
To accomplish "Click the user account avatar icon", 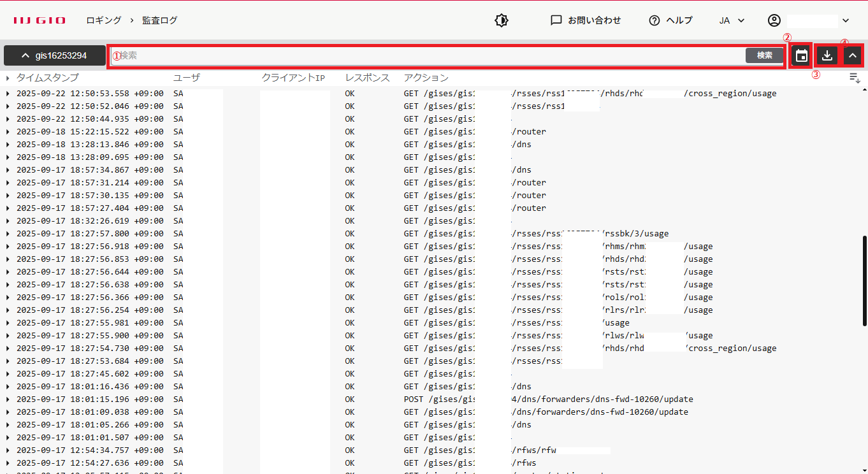I will click(x=774, y=20).
